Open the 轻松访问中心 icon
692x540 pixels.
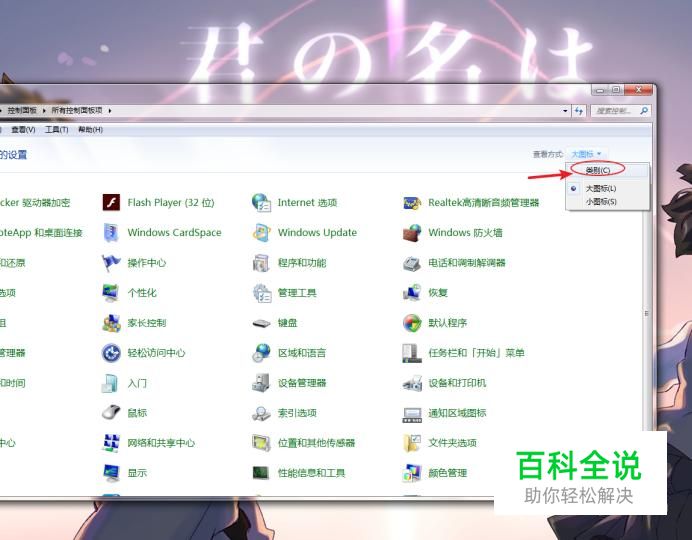(x=111, y=353)
